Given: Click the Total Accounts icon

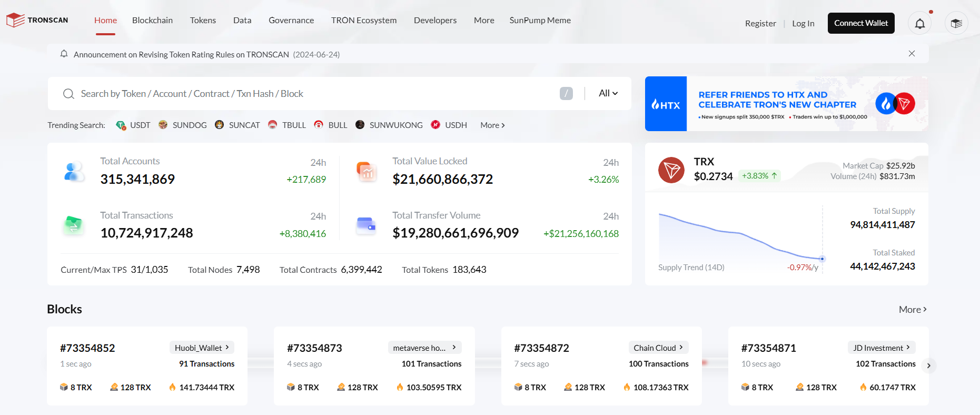Looking at the screenshot, I should 74,172.
